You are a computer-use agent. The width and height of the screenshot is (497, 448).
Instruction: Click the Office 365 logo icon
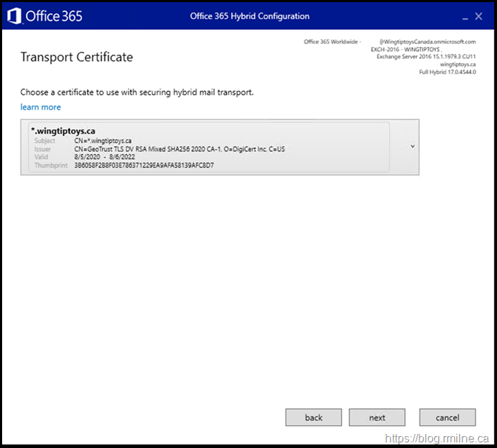coord(14,15)
